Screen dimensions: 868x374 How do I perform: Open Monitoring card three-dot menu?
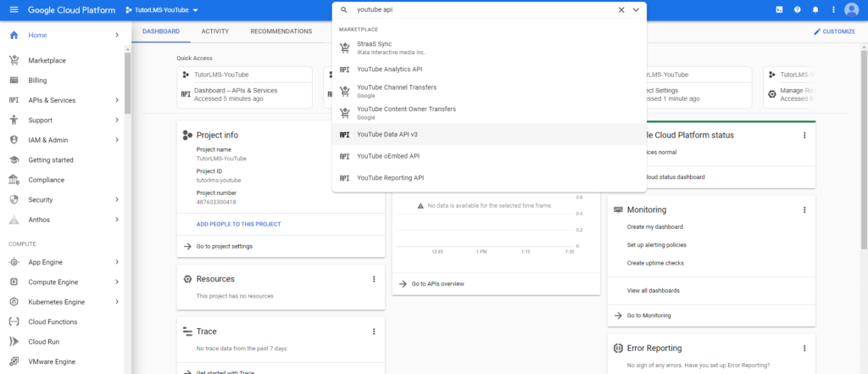tap(804, 210)
